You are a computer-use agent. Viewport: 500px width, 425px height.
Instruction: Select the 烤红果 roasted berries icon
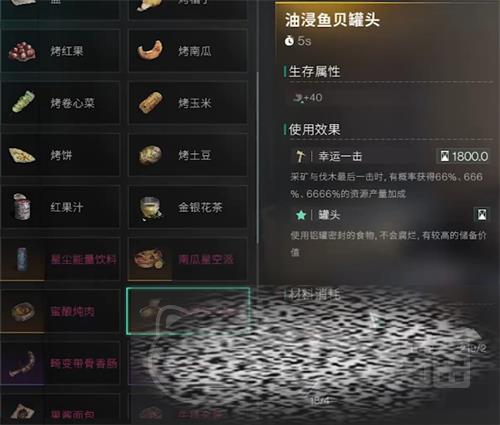[x=22, y=51]
